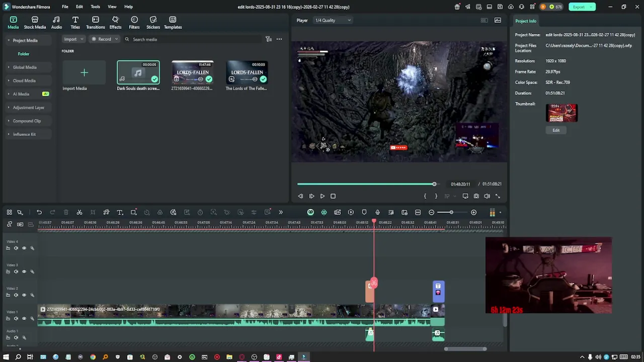Click the media filter icon
Screen dimensions: 644x362
coord(269,39)
